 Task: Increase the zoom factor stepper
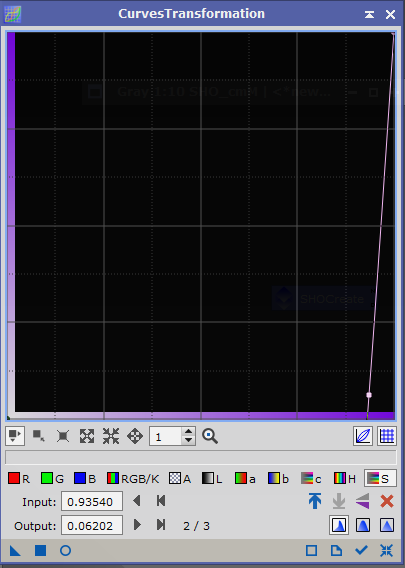coord(188,432)
